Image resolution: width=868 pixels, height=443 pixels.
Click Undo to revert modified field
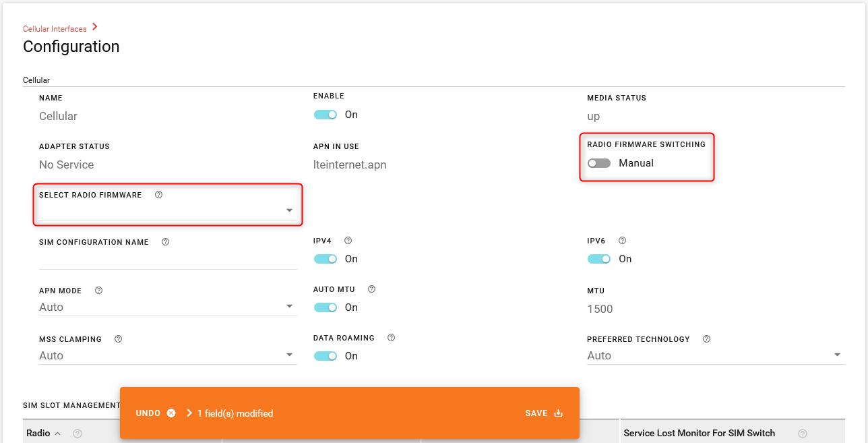(155, 413)
